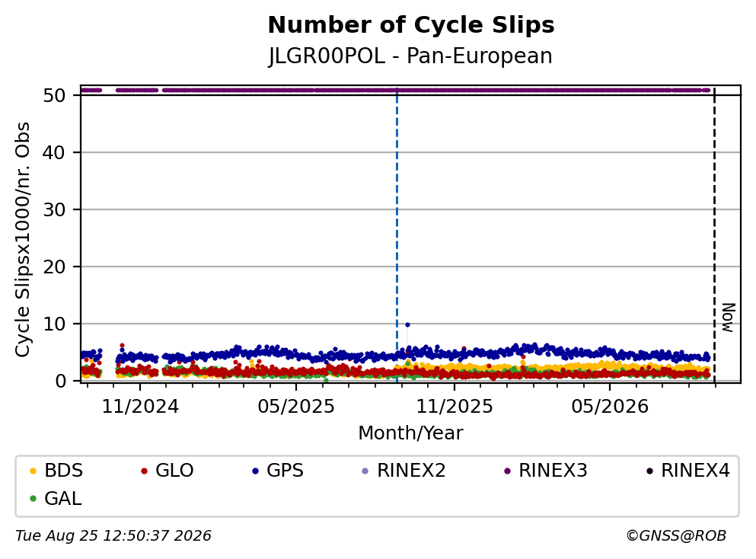
Task: Click the y-axis value 20
Action: coord(54,267)
